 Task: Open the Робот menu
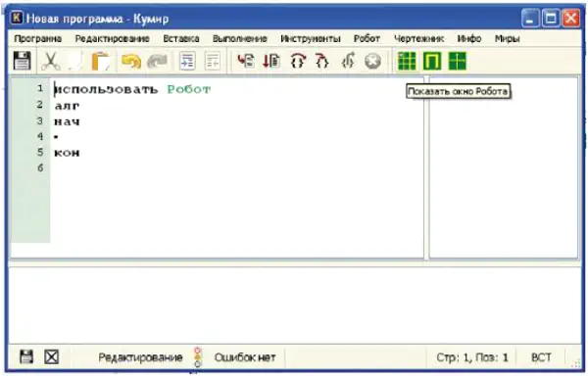point(367,38)
